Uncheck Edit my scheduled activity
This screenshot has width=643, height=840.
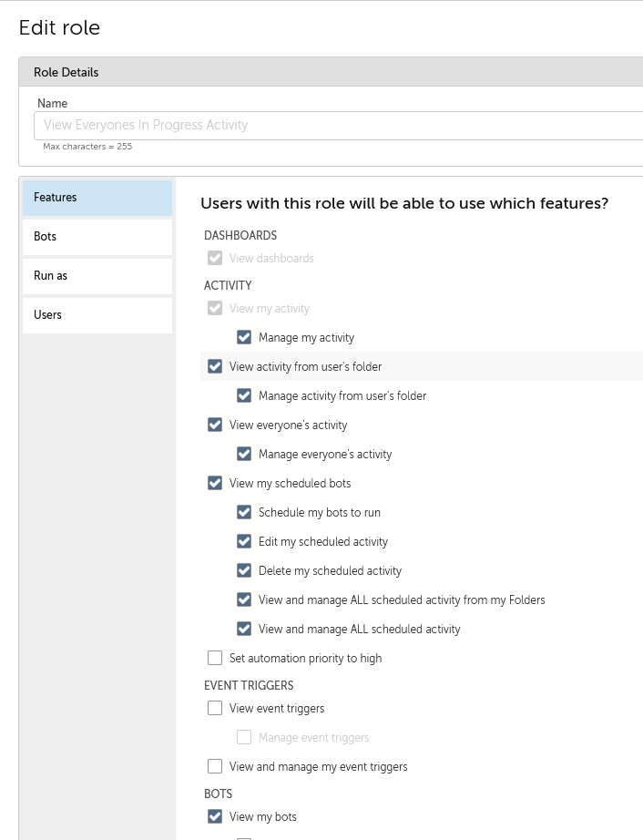pos(244,541)
